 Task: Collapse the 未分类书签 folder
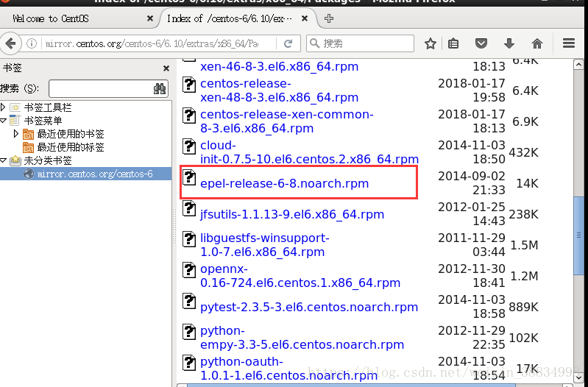(4, 160)
